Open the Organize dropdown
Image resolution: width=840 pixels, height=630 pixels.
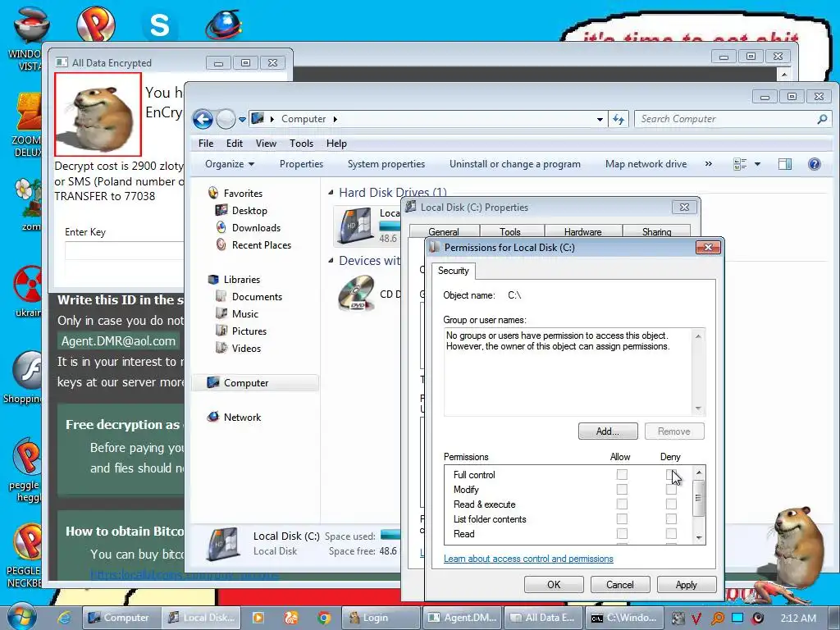click(x=230, y=164)
